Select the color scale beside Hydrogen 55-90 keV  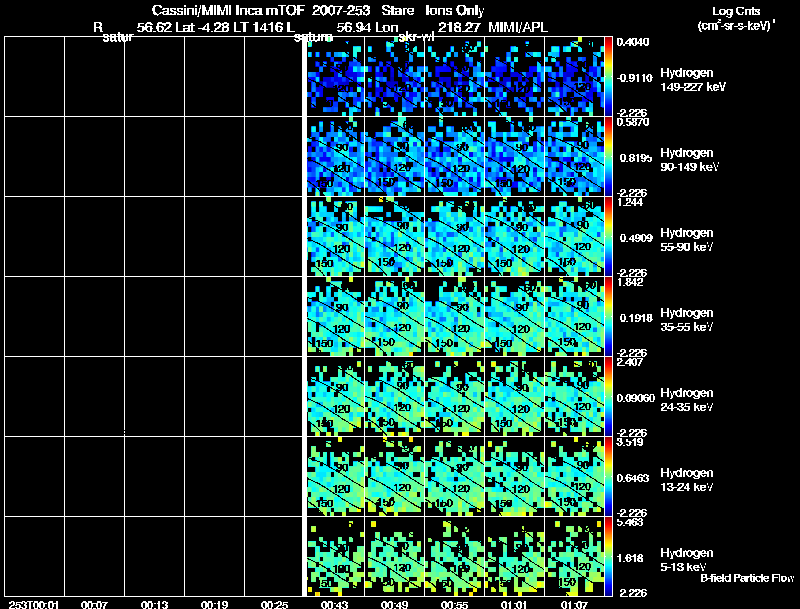point(608,237)
